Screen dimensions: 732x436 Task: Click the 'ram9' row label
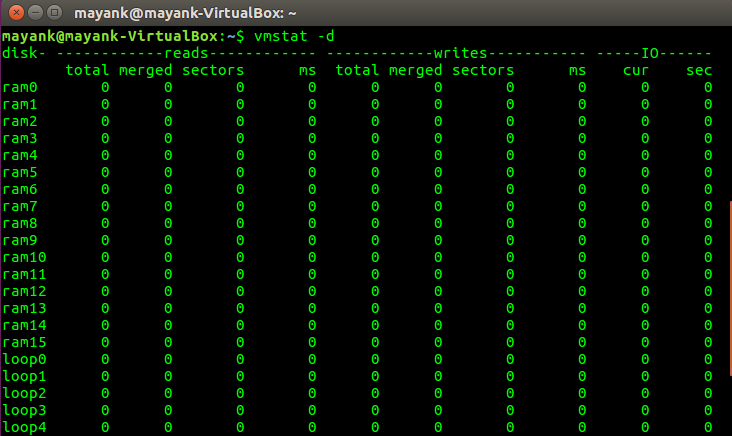tap(20, 240)
